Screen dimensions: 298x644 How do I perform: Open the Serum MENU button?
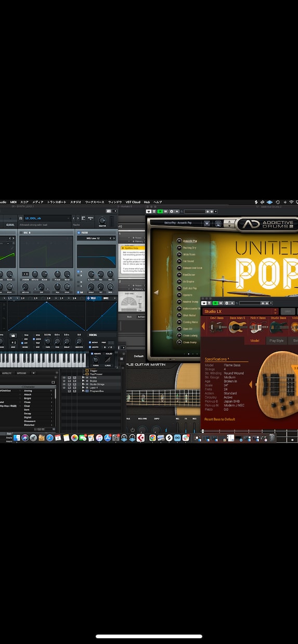tap(90, 218)
